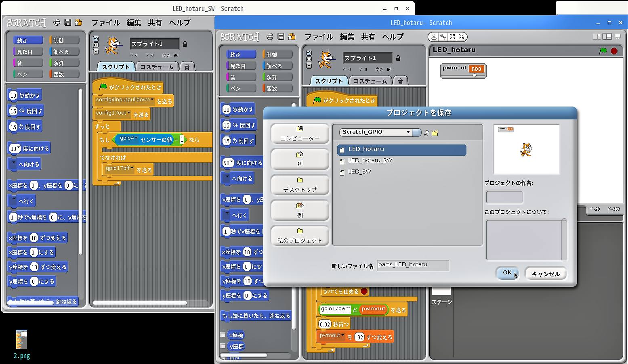Switch to コスチューム tab in LED_hotaru window
This screenshot has width=628, height=364.
click(x=370, y=81)
